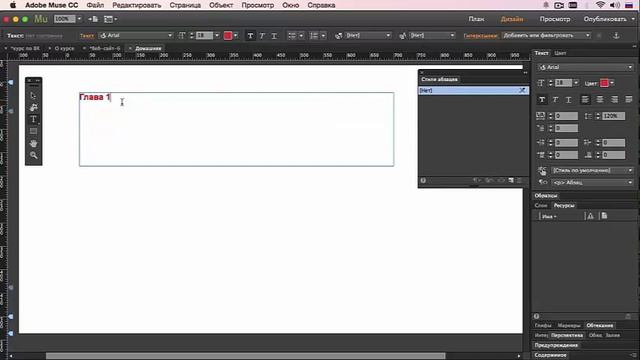Select the Selection arrow tool
This screenshot has height=360, width=640.
33,96
